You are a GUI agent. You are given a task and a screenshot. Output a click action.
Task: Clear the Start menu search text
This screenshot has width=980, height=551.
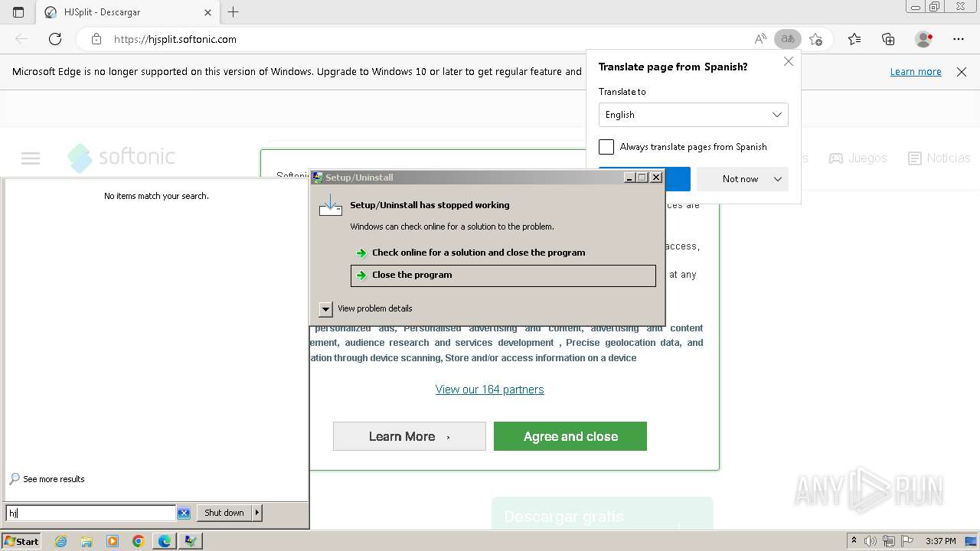pos(184,513)
